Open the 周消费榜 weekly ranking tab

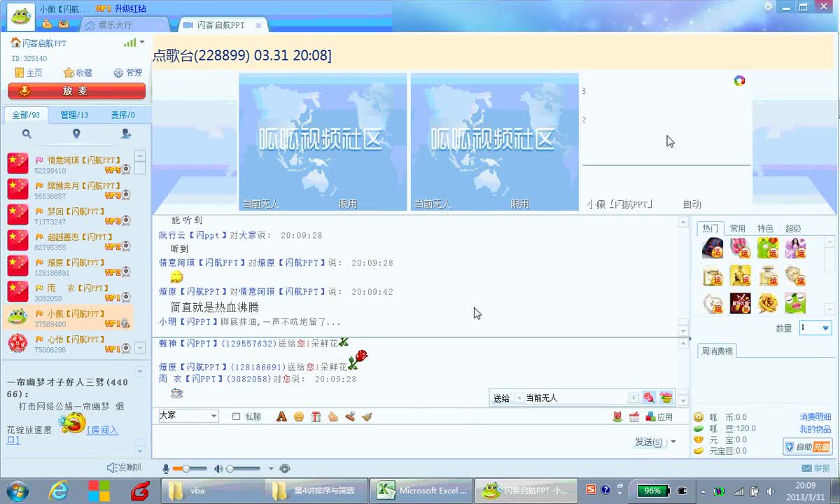tap(717, 351)
